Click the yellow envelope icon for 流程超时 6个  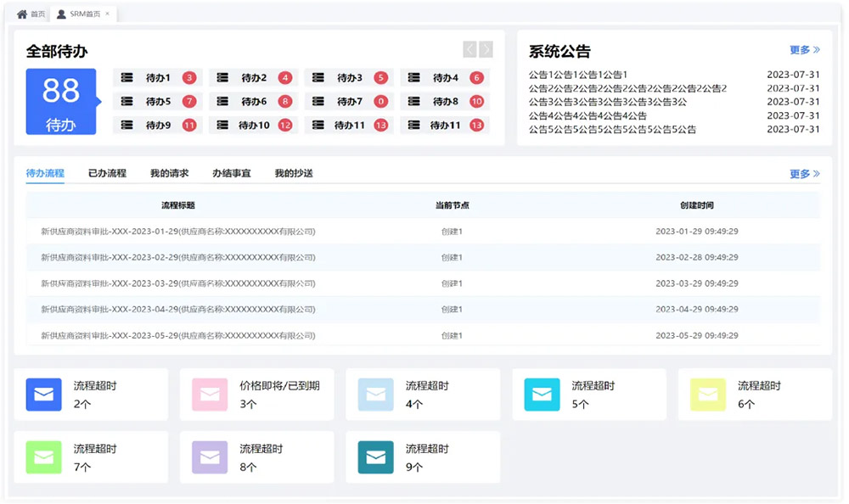click(x=708, y=395)
